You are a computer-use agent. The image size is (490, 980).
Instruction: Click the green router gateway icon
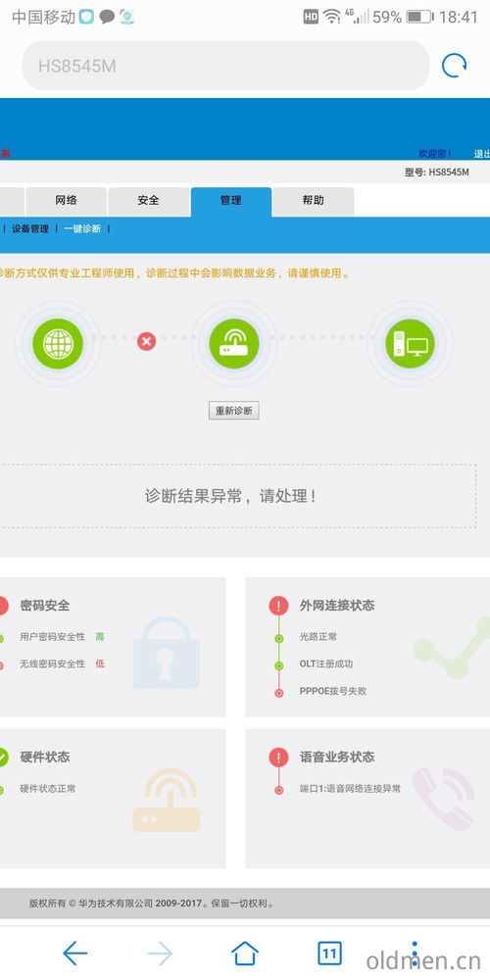point(234,344)
